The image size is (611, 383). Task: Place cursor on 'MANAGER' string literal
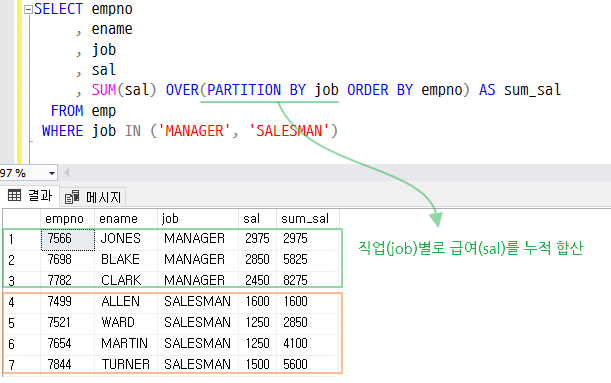pos(194,131)
